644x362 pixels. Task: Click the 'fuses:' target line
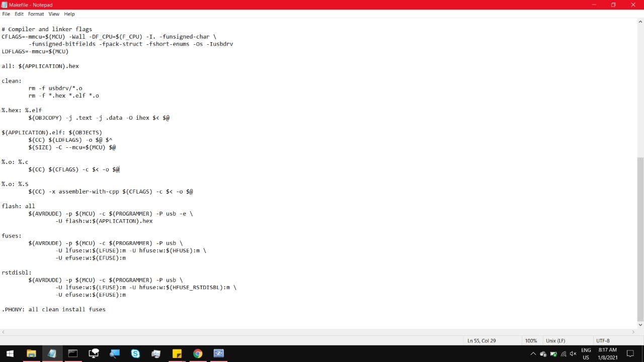12,235
